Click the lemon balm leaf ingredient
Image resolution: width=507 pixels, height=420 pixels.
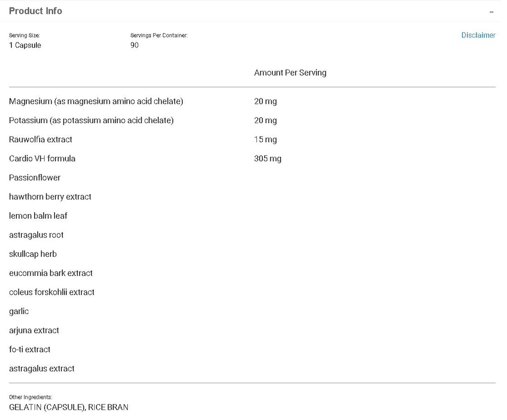(38, 216)
